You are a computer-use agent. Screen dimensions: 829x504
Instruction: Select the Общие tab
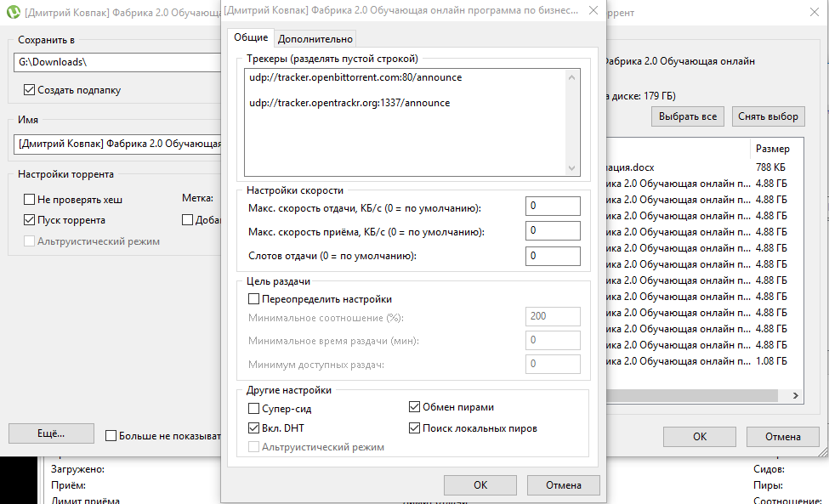point(253,38)
